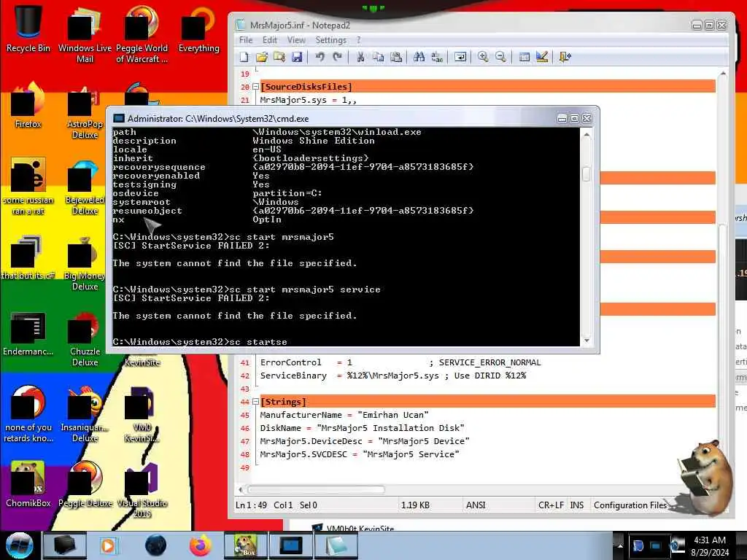Toggle Word Wrap toolbar icon

tap(460, 57)
